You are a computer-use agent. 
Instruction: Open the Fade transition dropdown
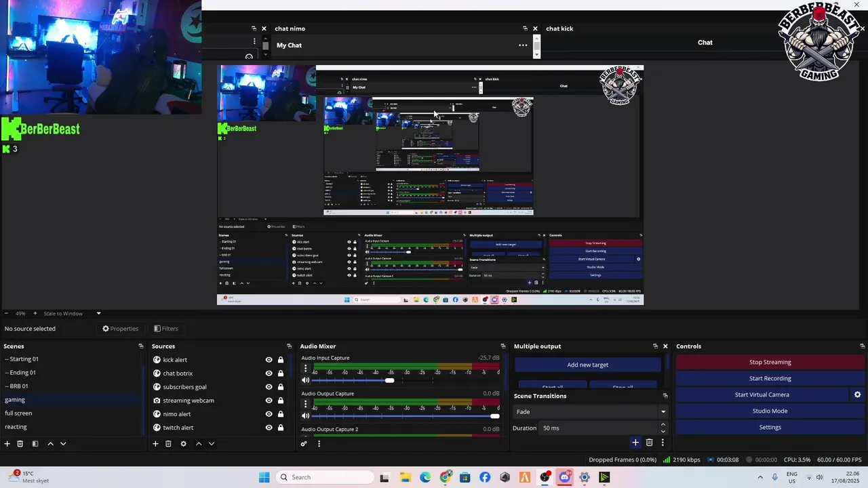tap(590, 411)
